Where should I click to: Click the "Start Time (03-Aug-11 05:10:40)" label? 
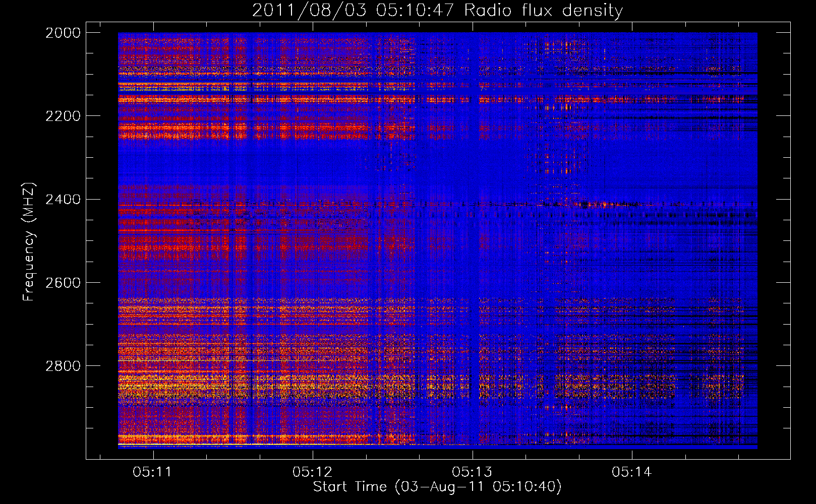pyautogui.click(x=437, y=487)
